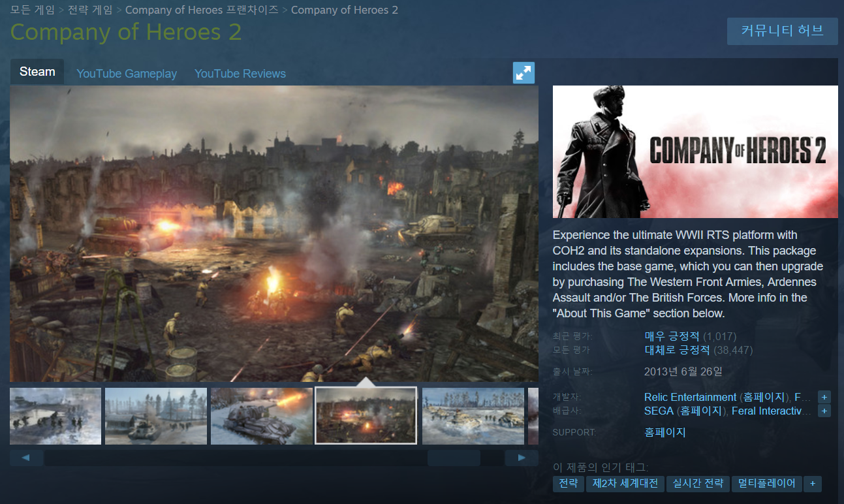Viewport: 844px width, 504px height.
Task: Select the 멀티플레이어 tag
Action: click(x=767, y=484)
